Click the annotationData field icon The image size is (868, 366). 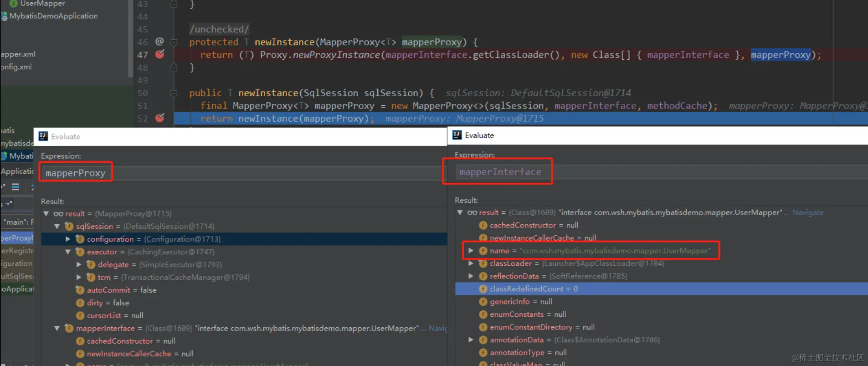point(483,340)
